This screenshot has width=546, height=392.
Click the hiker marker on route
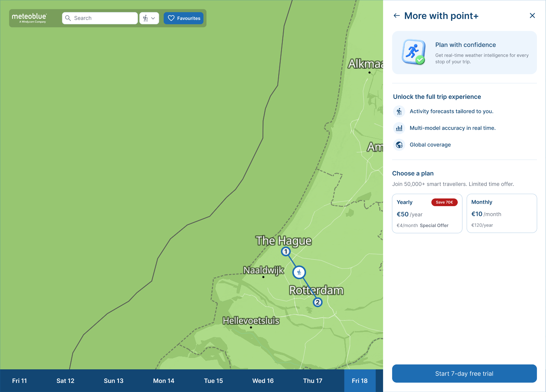coord(299,273)
